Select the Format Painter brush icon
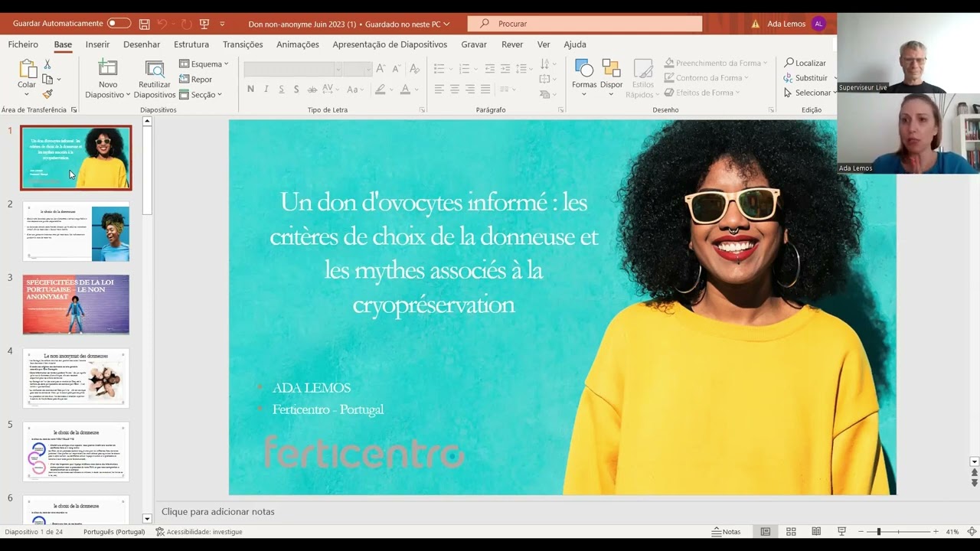980x551 pixels. (47, 94)
